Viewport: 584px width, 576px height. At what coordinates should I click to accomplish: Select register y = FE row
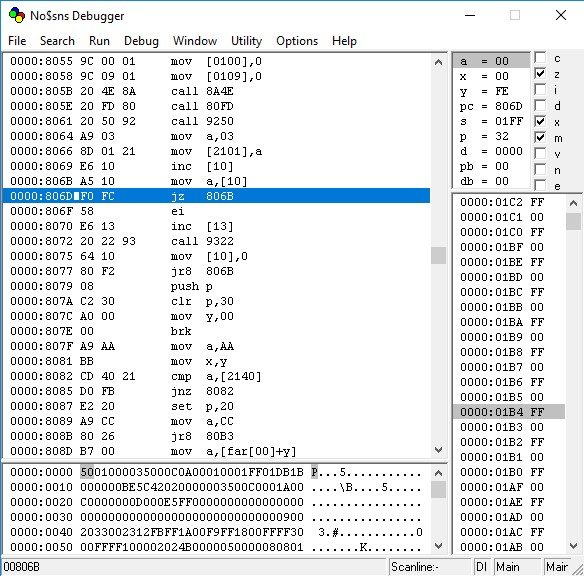(491, 91)
